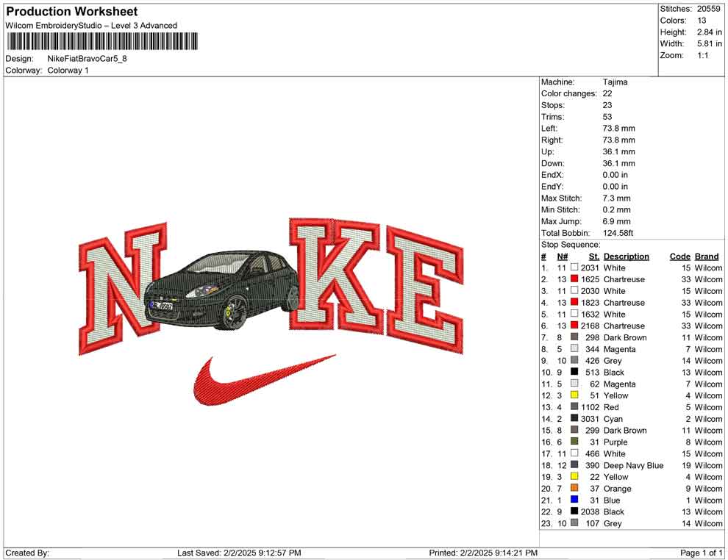Pick the red swatch beside 1823 Chartreuse

pos(574,302)
